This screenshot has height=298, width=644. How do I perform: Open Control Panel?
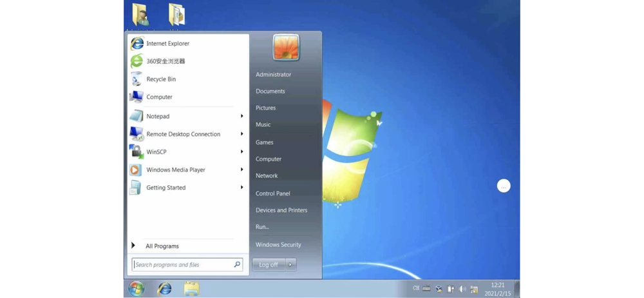[x=272, y=194]
